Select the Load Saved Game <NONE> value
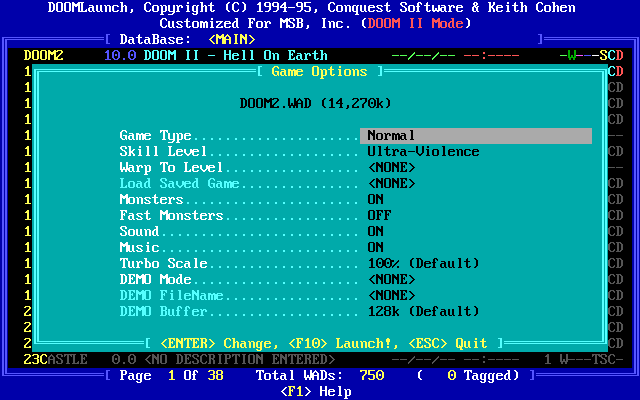Screen dimensions: 640x400 click(x=391, y=183)
